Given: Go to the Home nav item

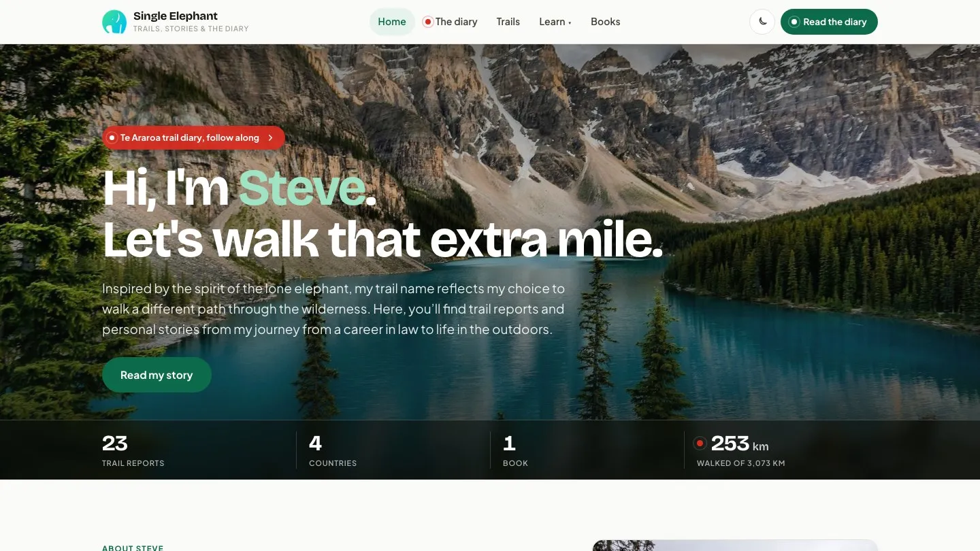Looking at the screenshot, I should tap(392, 22).
